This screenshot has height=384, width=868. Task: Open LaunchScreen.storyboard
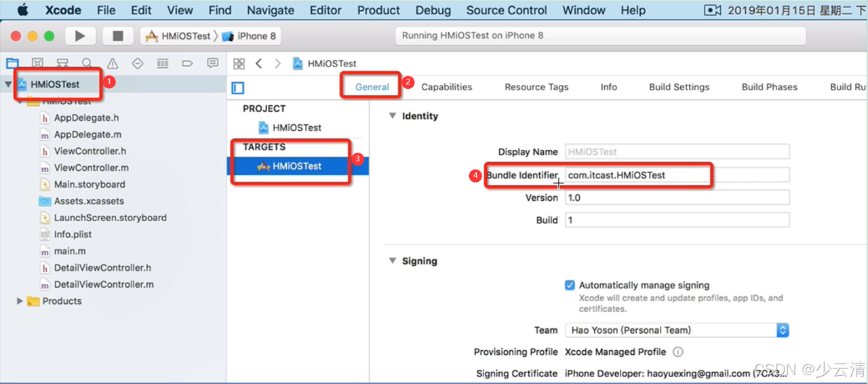[x=111, y=218]
